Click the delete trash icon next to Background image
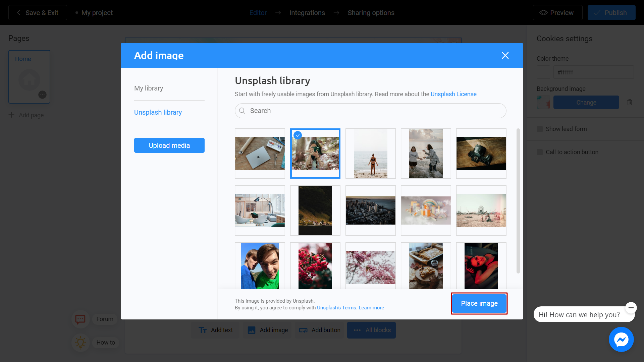The height and width of the screenshot is (362, 644). click(630, 102)
